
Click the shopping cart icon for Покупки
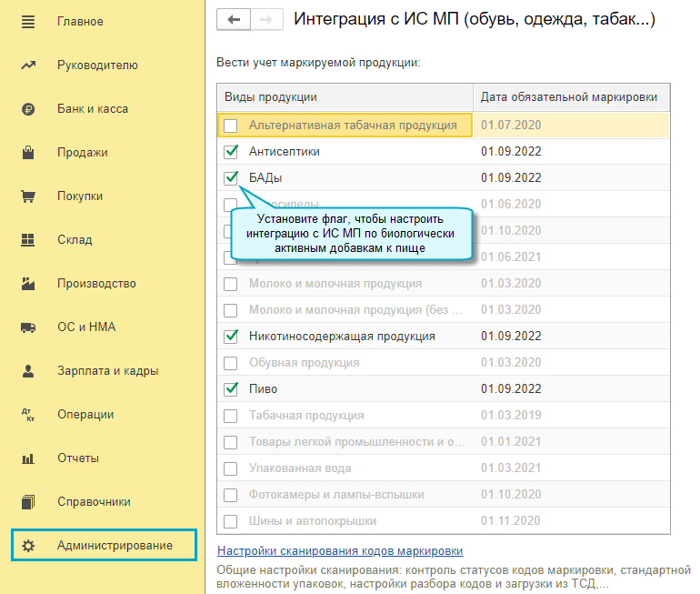28,196
